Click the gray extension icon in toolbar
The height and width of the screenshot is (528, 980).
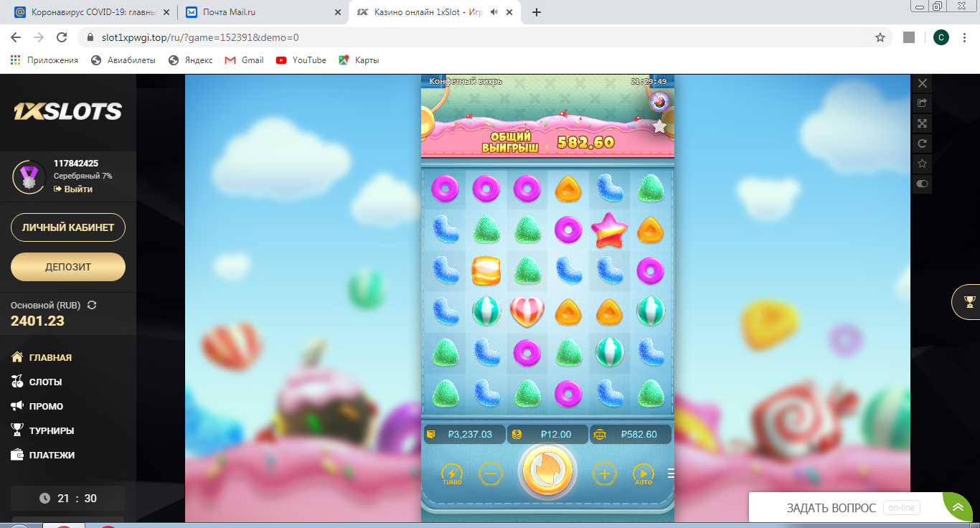[x=909, y=37]
